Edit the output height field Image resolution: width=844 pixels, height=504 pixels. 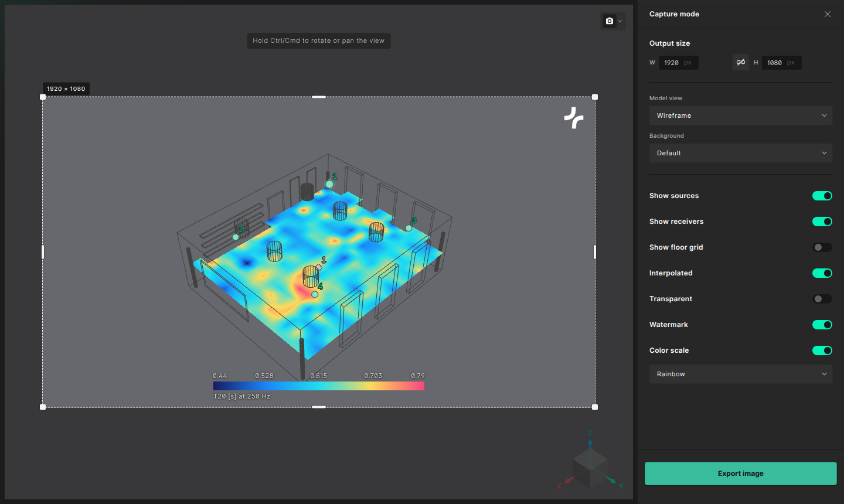[x=781, y=63]
